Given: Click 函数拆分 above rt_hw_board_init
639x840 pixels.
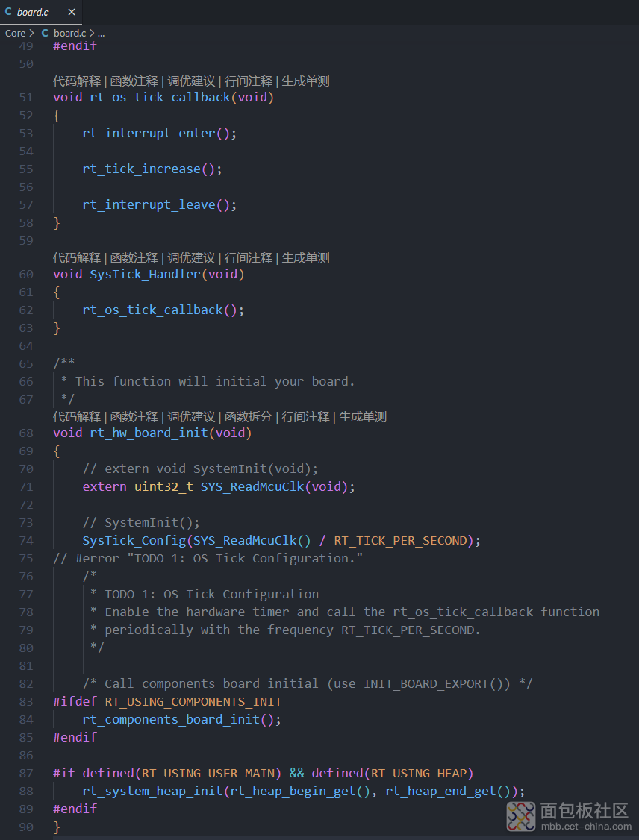Looking at the screenshot, I should [248, 417].
